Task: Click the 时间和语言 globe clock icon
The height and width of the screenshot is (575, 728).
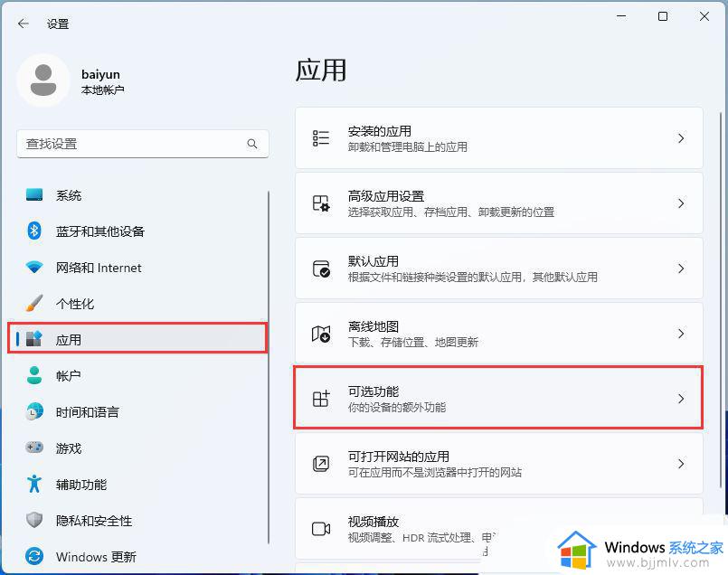Action: click(x=34, y=411)
